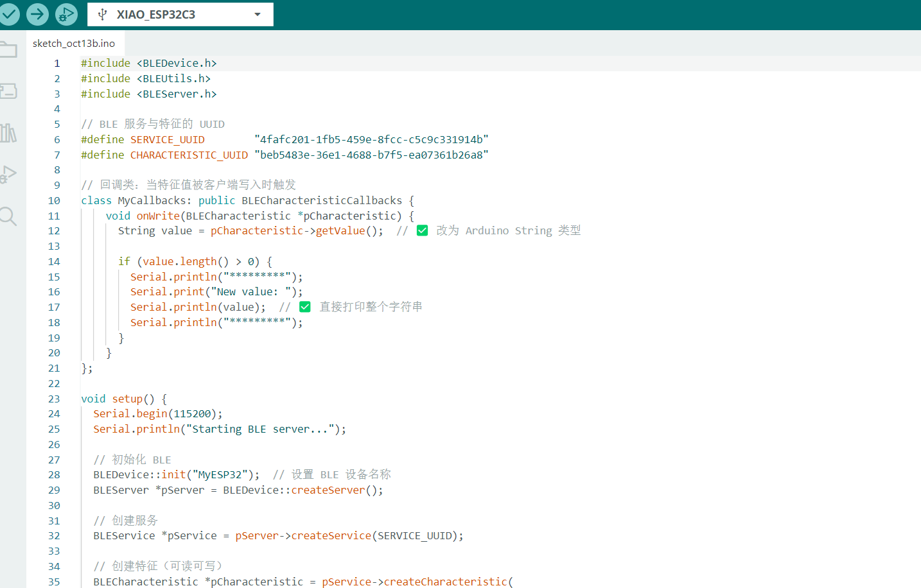This screenshot has height=588, width=921.
Task: Open the XIAO_ESP32C3 board selector dropdown
Action: point(180,14)
